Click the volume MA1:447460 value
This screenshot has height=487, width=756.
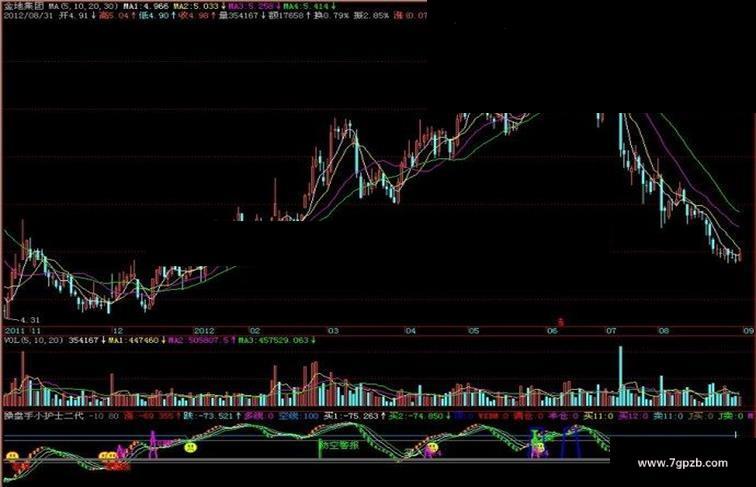click(134, 340)
